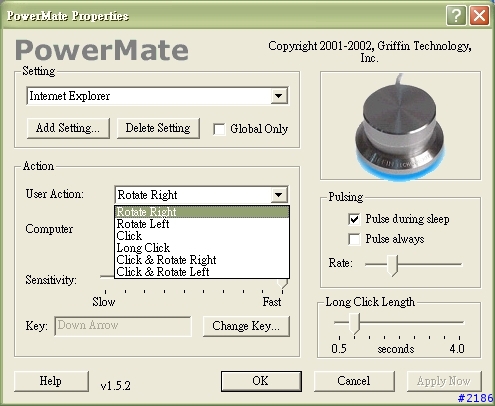
Task: Click the question mark help icon in title bar
Action: [x=456, y=15]
